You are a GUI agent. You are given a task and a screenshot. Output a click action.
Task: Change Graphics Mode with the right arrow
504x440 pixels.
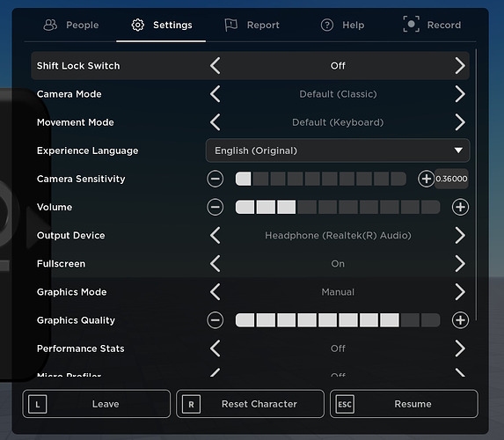(460, 292)
